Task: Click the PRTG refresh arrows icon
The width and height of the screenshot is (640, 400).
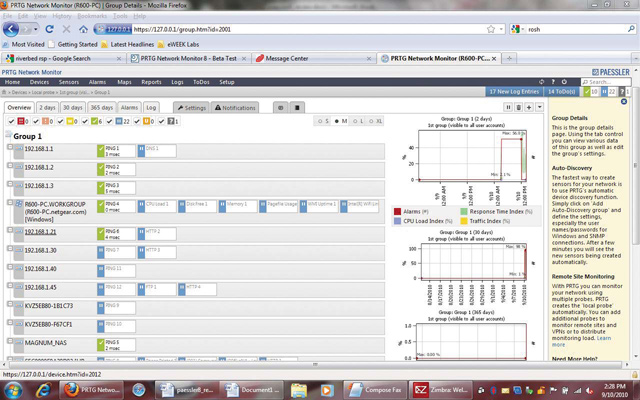Action: tap(542, 82)
